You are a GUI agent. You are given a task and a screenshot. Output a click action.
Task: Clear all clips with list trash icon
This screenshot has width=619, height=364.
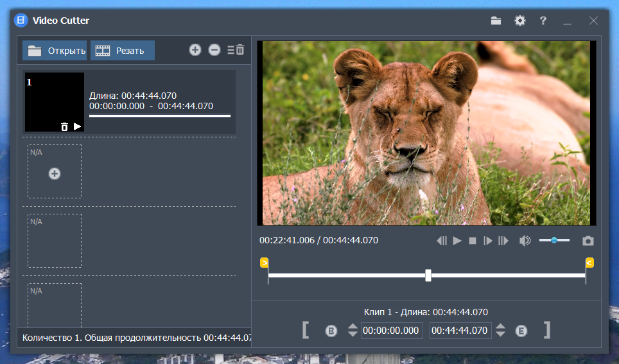tap(236, 50)
